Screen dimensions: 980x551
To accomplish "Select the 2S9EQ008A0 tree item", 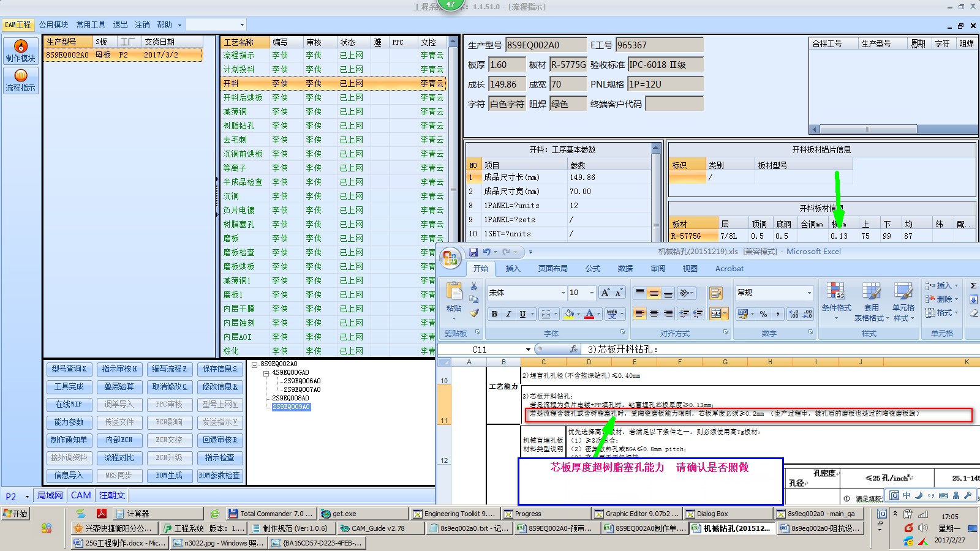I will (x=290, y=398).
